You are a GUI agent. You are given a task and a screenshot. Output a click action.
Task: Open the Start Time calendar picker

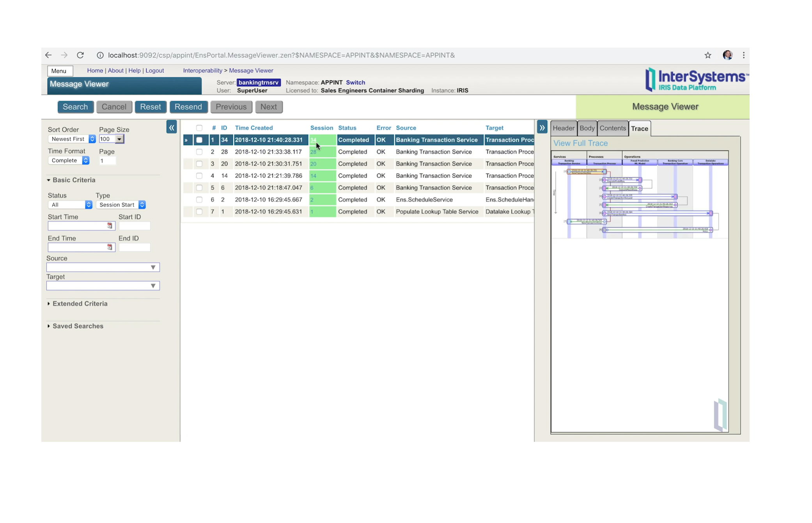point(110,226)
